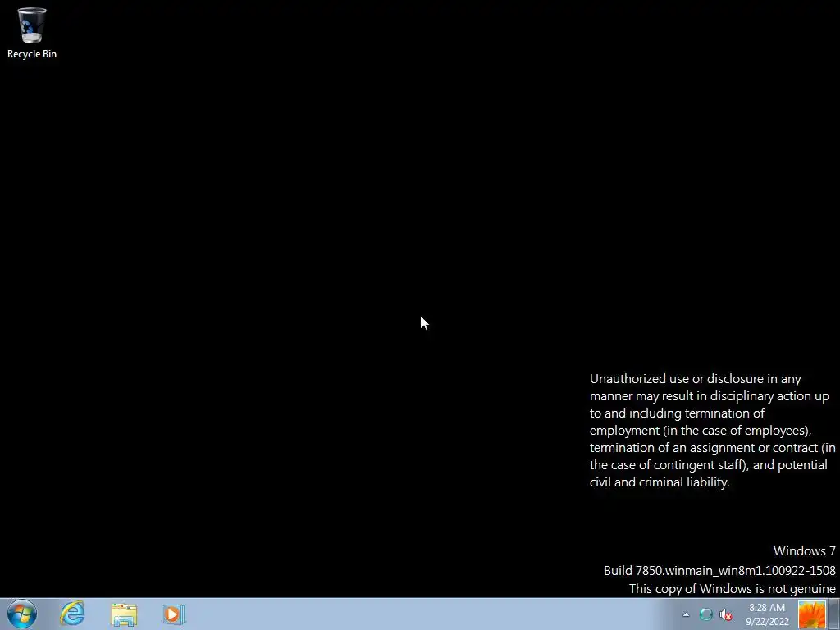Screen dimensions: 840x630
Task: Select the Recycle Bin desktop icon
Action: 32,33
